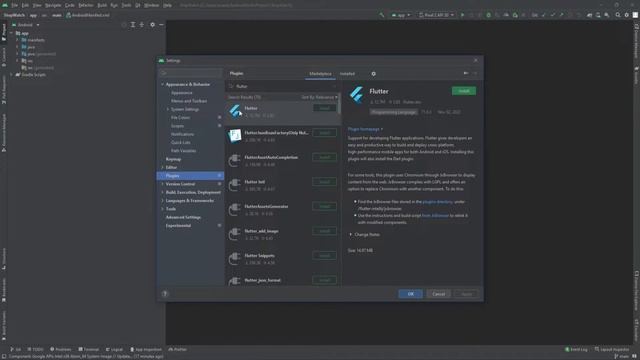Viewport: 640px width, 360px height.
Task: Select Advanced Settings in settings tree
Action: click(x=183, y=217)
